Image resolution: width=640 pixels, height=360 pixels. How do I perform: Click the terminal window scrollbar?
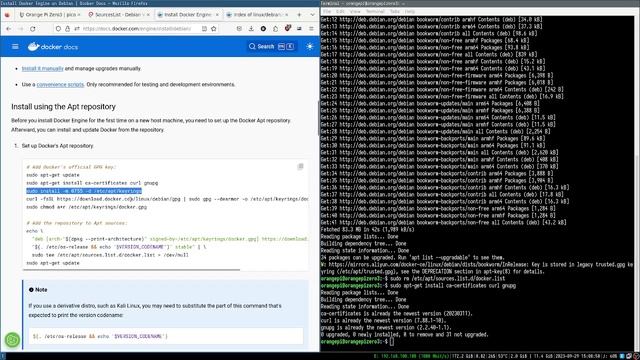click(637, 252)
